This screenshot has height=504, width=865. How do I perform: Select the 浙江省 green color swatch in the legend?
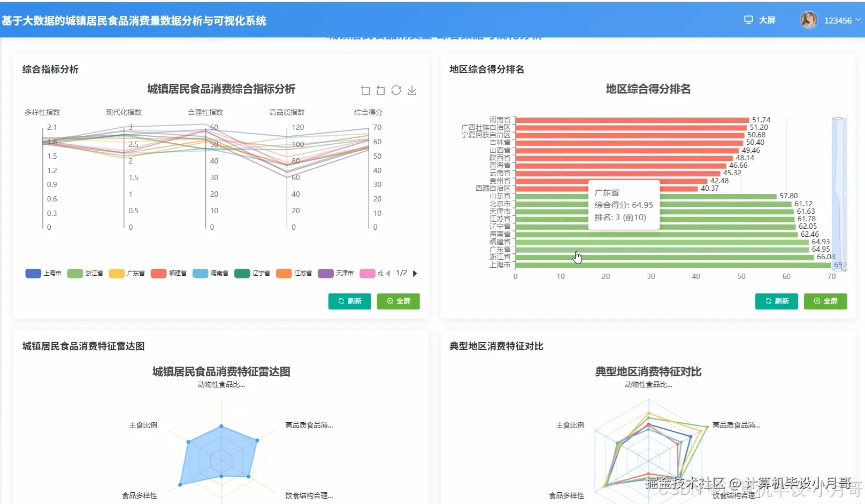pos(75,273)
